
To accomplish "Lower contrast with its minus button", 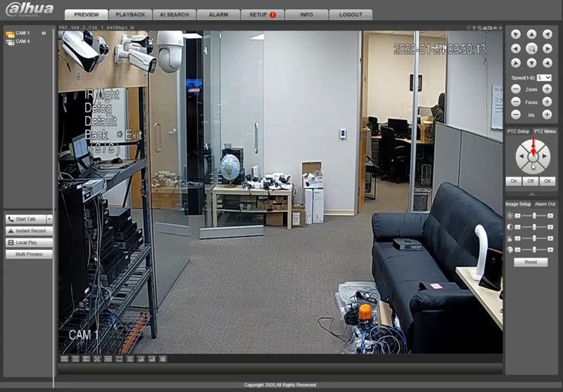I will pyautogui.click(x=517, y=227).
